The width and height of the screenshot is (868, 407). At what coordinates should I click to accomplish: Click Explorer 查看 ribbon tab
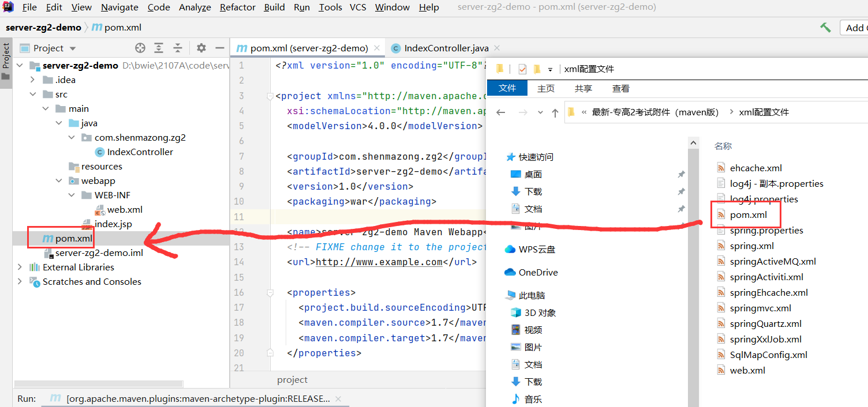620,88
